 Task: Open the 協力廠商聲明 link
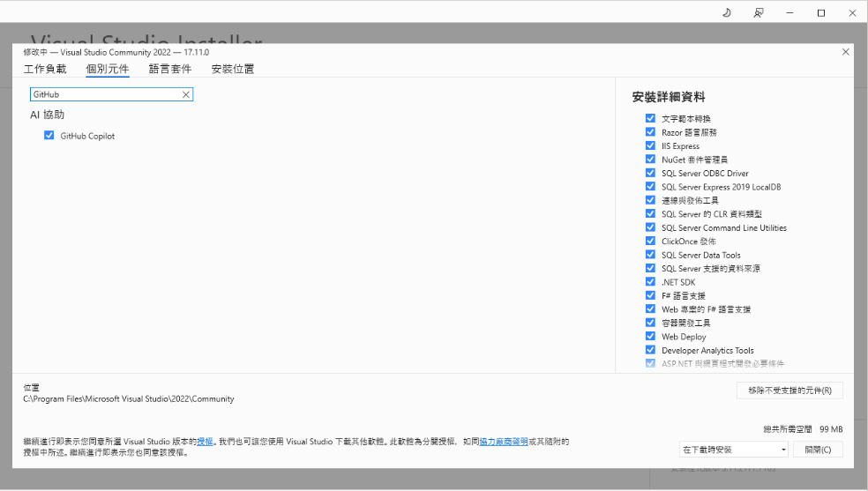coord(504,442)
